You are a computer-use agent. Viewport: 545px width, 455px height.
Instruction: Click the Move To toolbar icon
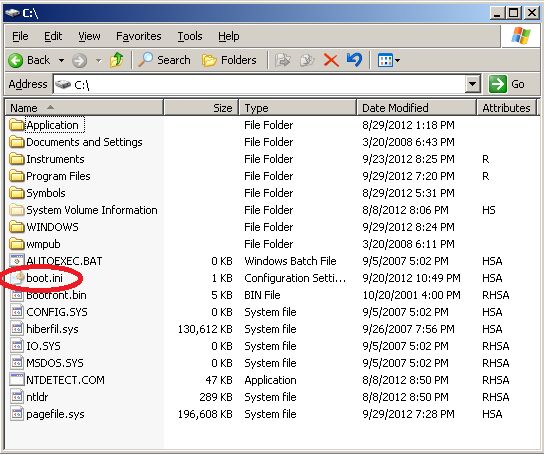[282, 60]
